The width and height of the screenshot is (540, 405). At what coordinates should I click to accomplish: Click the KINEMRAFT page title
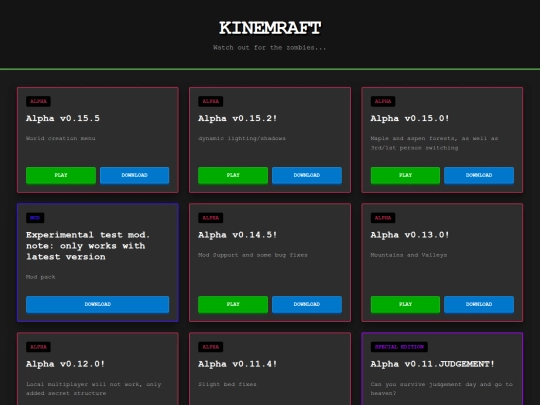pyautogui.click(x=270, y=28)
